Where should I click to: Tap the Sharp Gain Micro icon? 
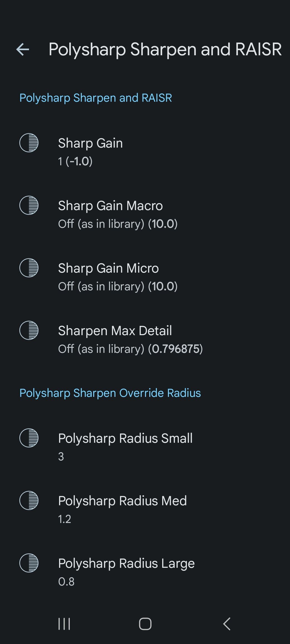29,268
